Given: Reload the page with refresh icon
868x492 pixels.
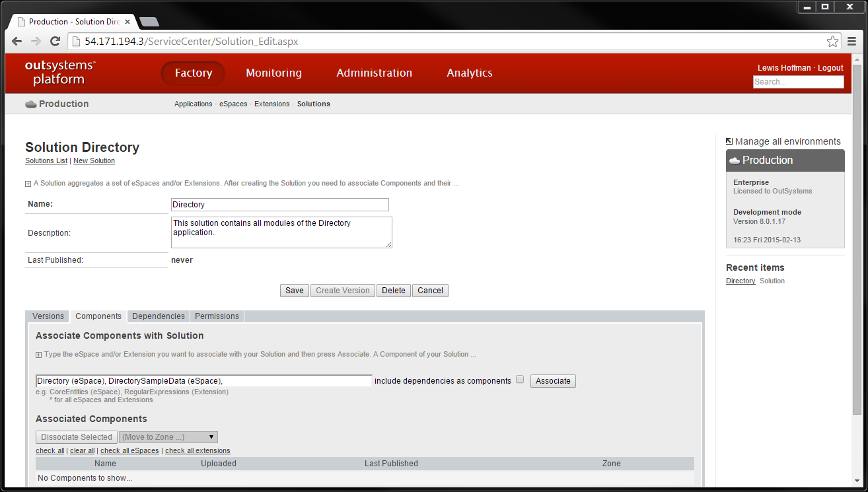Looking at the screenshot, I should 55,41.
